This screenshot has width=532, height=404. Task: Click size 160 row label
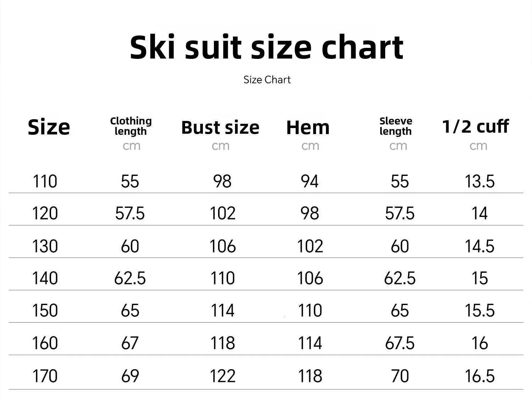[45, 343]
